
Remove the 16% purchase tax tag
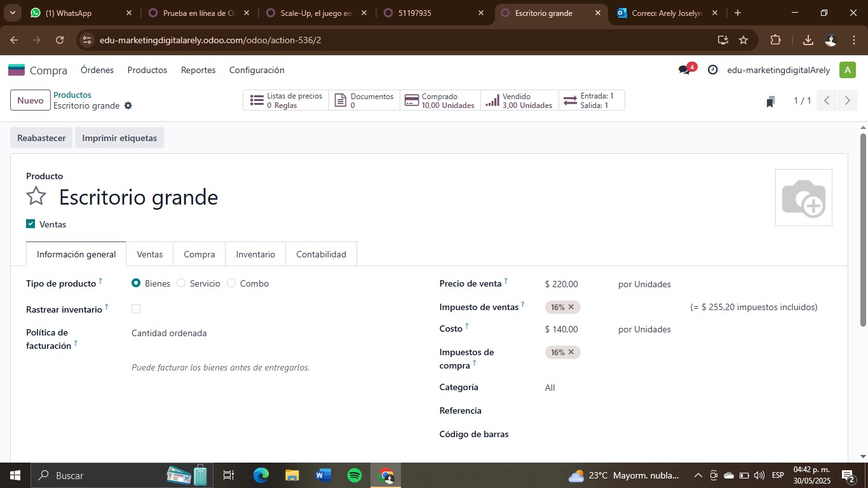tap(571, 352)
